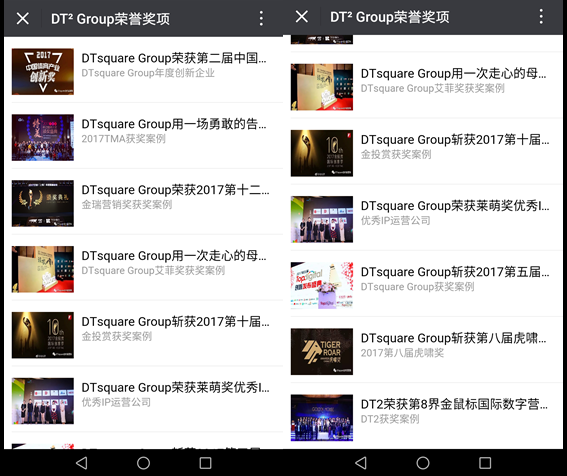Viewport: 567px width, 476px height.
Task: Open '斩获2017第十届...' article on right screen
Action: point(455,140)
